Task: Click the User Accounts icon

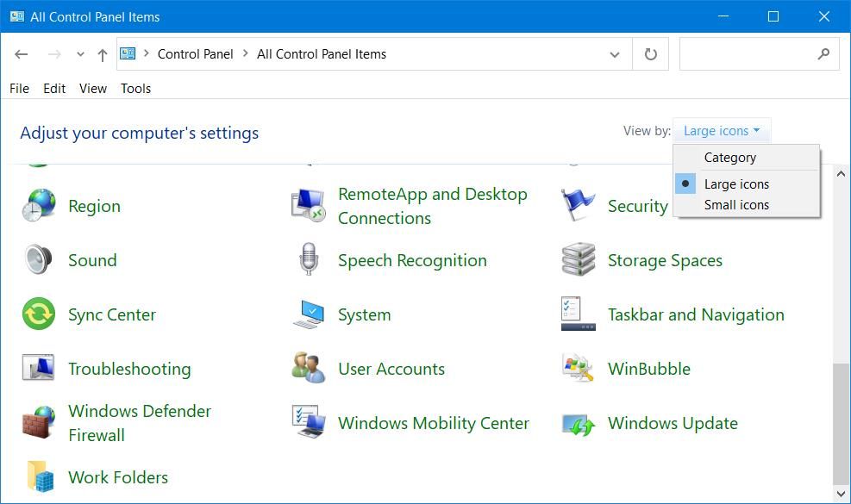Action: 308,369
